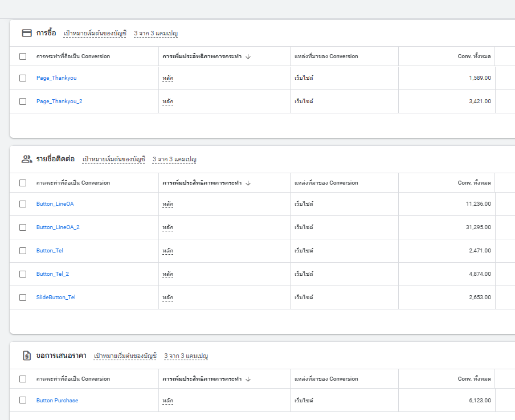The height and width of the screenshot is (420, 515).
Task: Click the contacts people icon beside รายชื่อติดต่อ
Action: (27, 159)
